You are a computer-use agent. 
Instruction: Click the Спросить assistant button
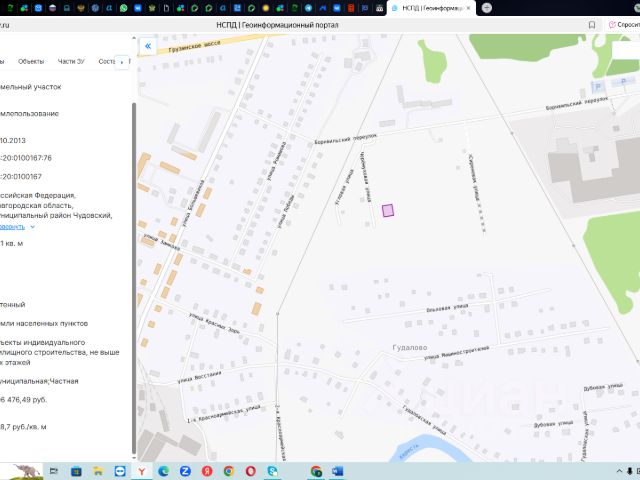click(x=624, y=25)
